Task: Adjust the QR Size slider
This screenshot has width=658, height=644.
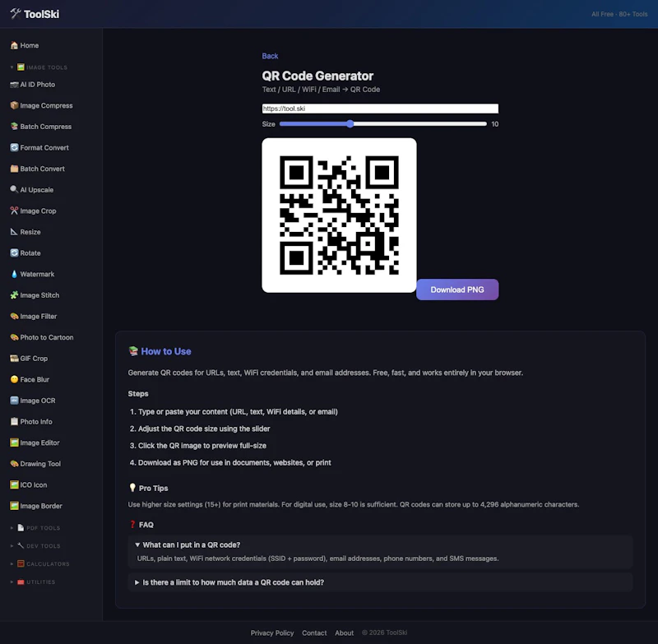Action: tap(383, 123)
